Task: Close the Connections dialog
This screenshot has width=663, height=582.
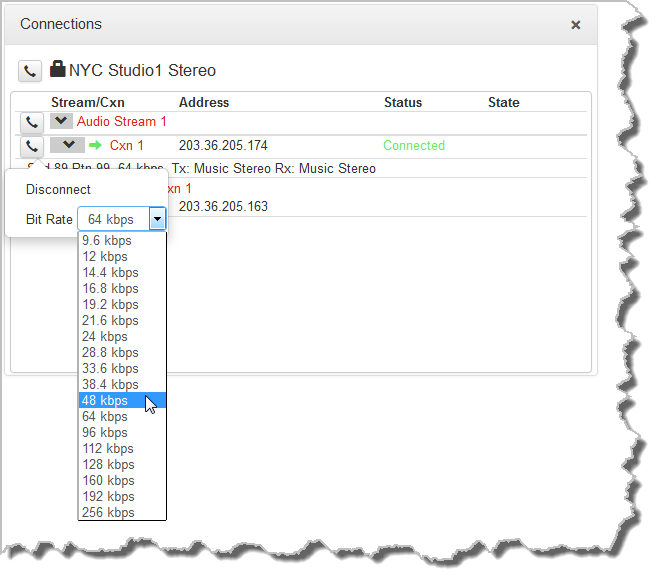Action: tap(575, 25)
